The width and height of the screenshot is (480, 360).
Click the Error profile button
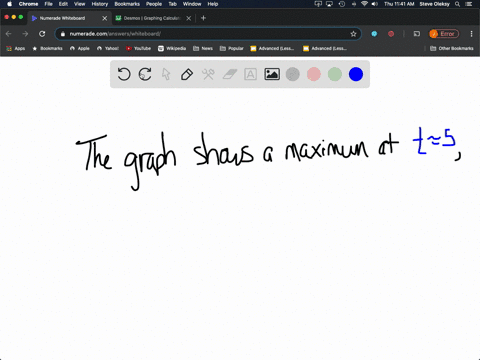(x=444, y=34)
